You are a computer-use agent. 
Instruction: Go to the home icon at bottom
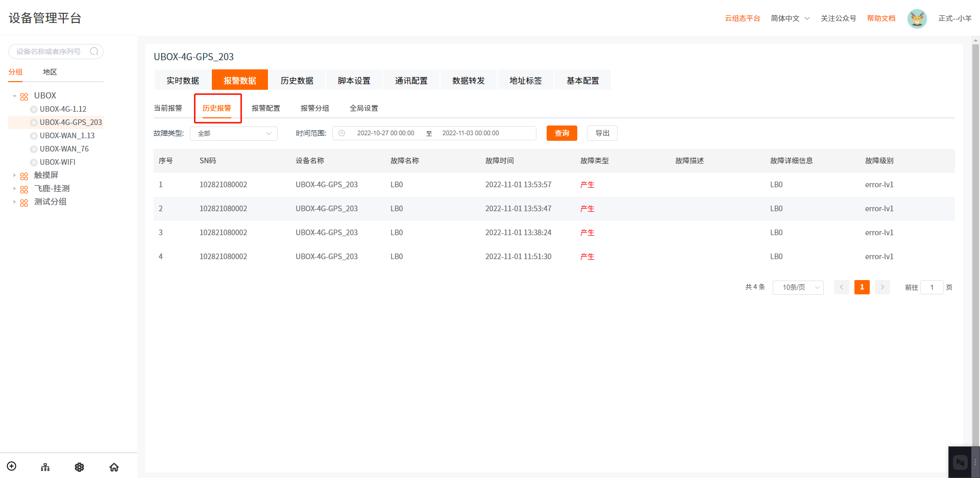pos(114,467)
